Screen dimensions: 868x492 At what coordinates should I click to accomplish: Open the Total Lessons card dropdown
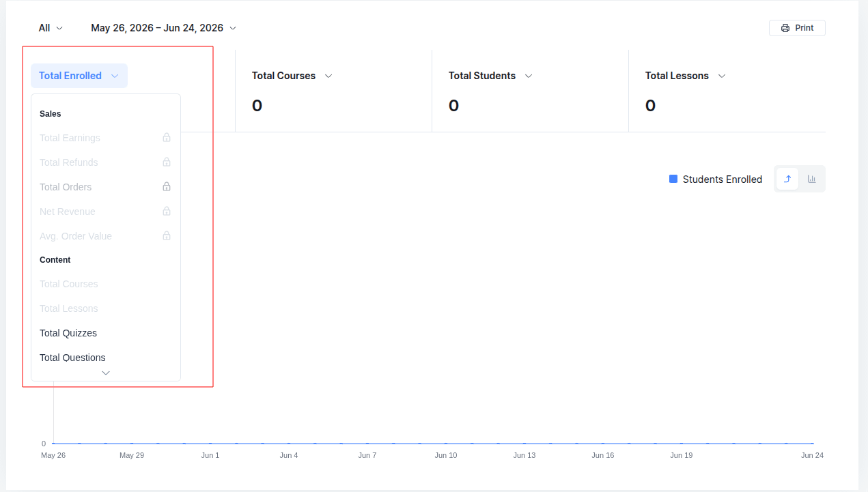686,76
